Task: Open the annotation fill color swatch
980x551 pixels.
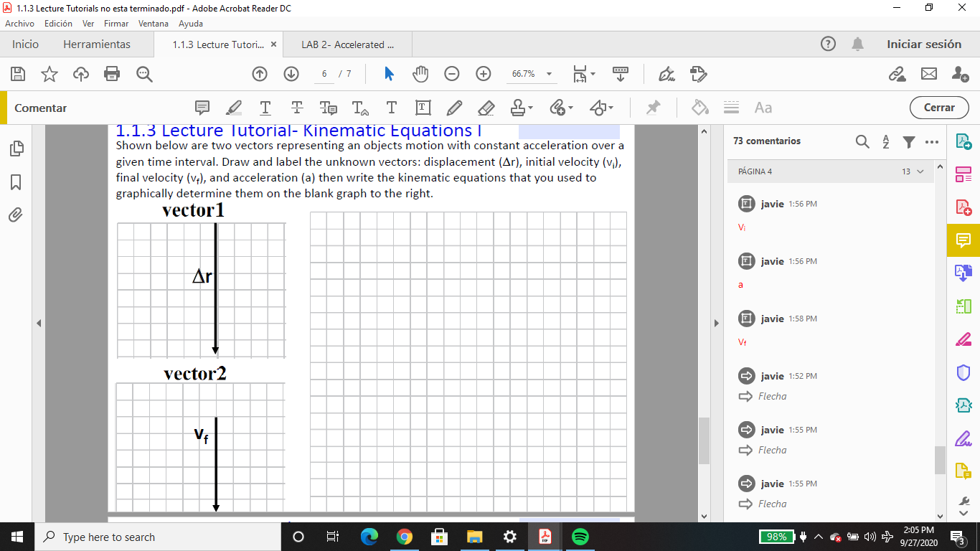Action: coord(699,108)
